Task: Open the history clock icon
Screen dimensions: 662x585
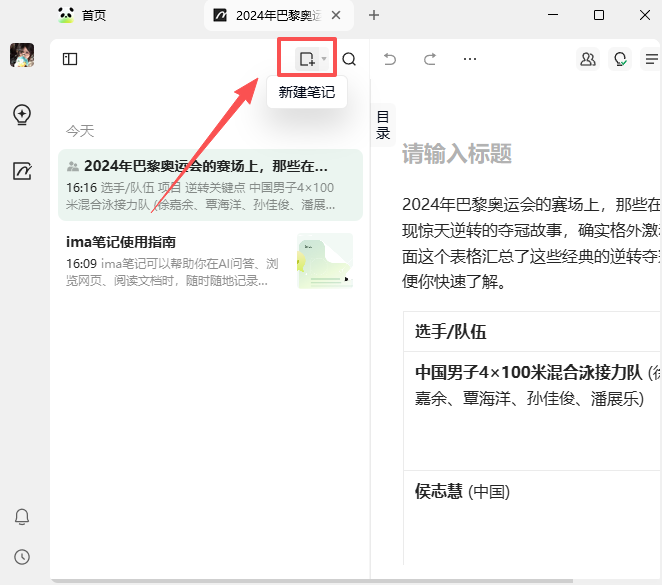Action: pos(22,557)
